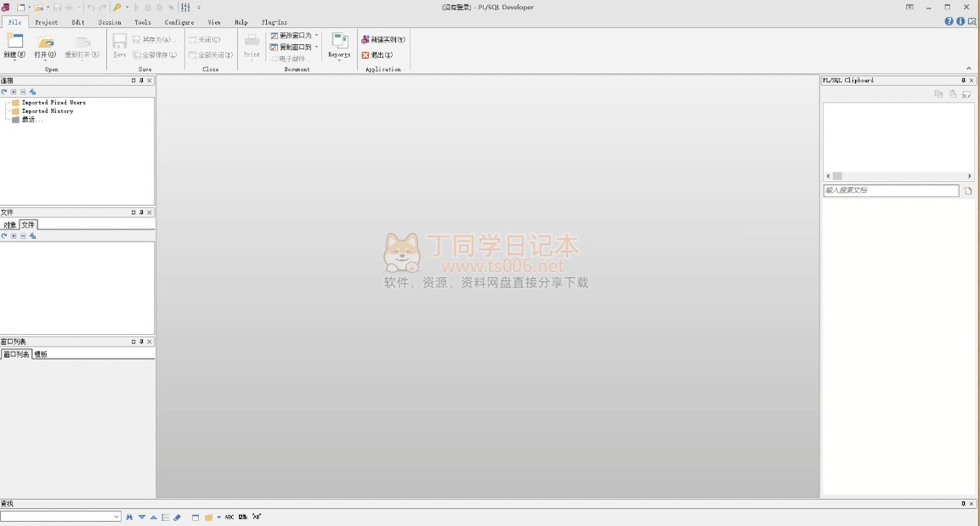This screenshot has width=980, height=526.
Task: Click find next down-arrow in search bar
Action: tap(142, 518)
